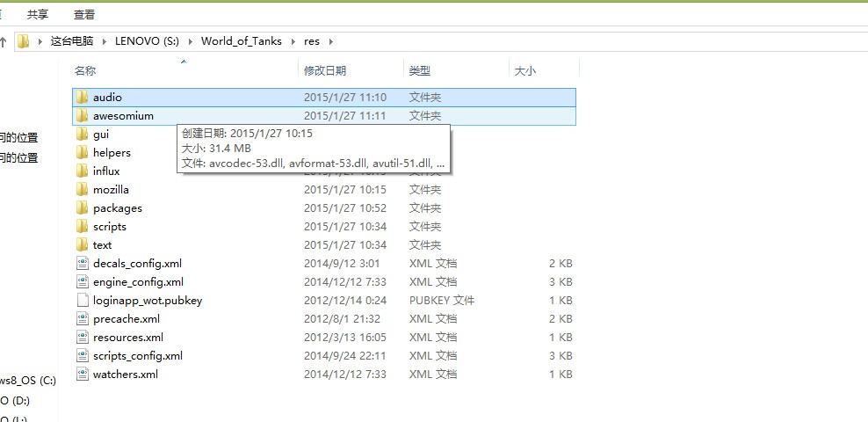This screenshot has width=868, height=422.
Task: Select the watchers.xml file name
Action: (x=126, y=375)
